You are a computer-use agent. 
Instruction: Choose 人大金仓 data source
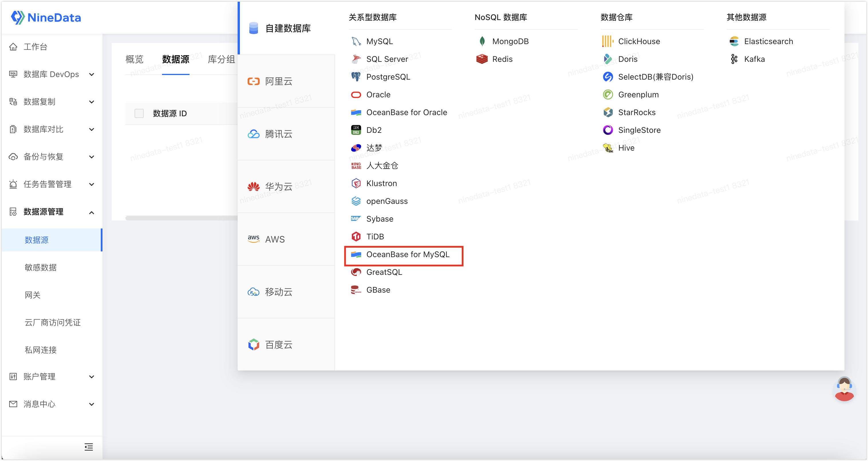[x=375, y=166]
